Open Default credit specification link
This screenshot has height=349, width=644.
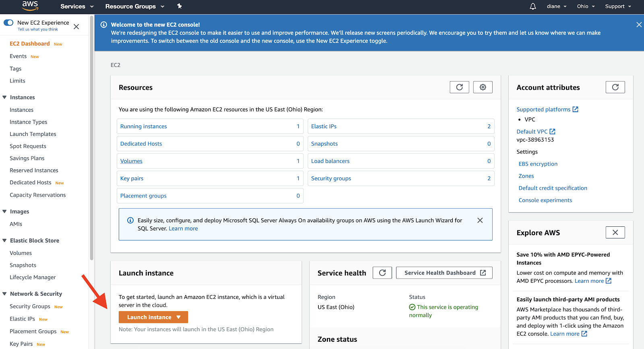(553, 188)
